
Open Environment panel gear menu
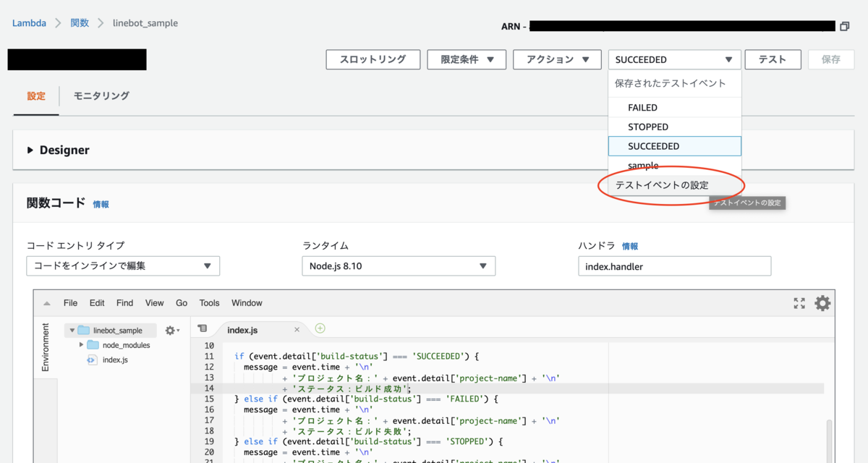(172, 330)
